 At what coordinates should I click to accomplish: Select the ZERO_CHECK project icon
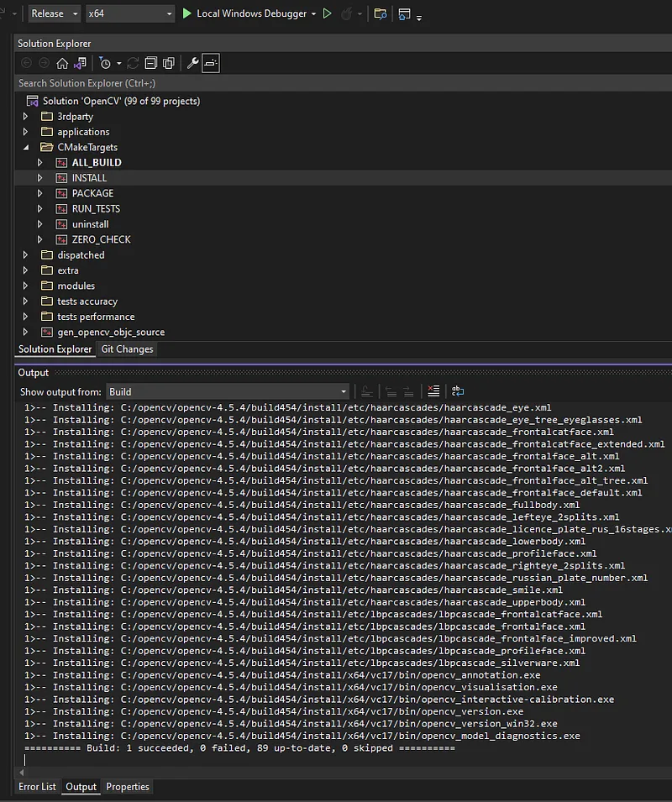click(61, 239)
